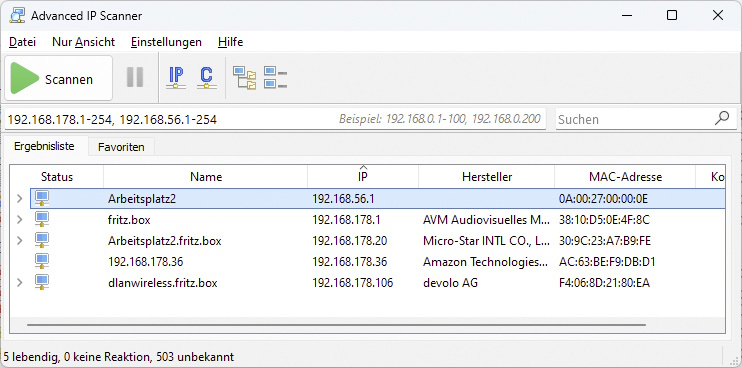Click manufacturer devolo AG
Image resolution: width=742 pixels, height=368 pixels.
tap(450, 283)
